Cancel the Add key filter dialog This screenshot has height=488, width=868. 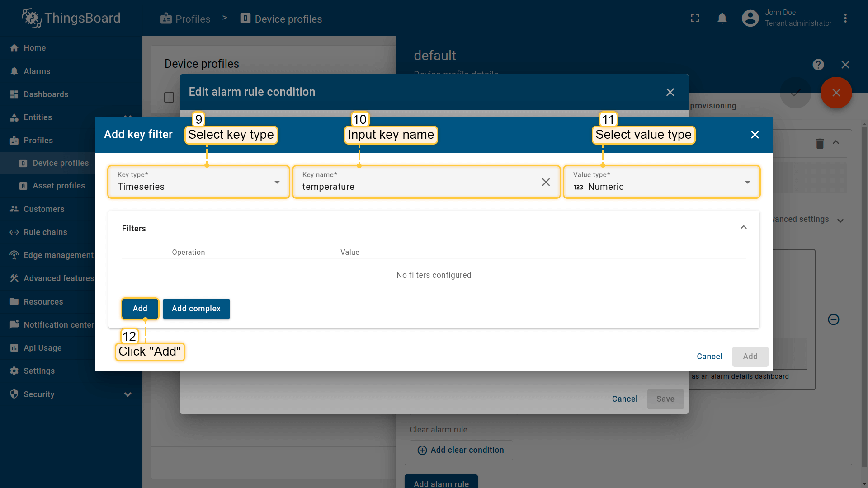tap(709, 357)
